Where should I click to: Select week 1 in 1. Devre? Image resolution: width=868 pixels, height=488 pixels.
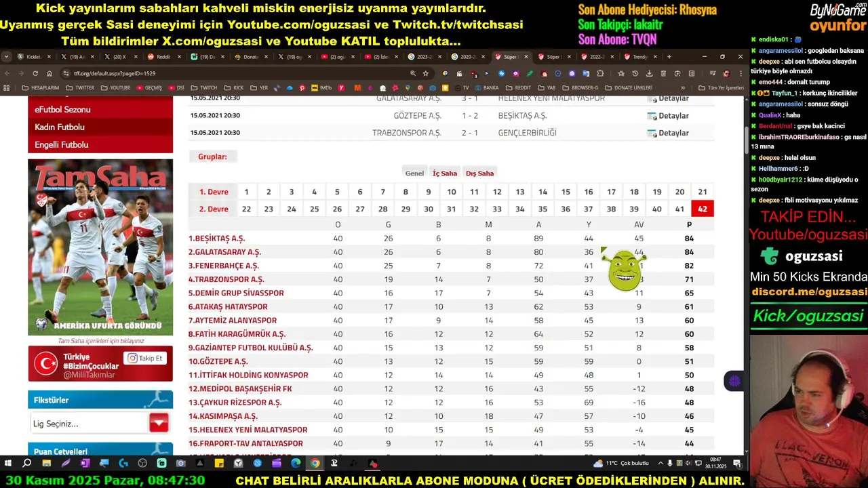246,192
